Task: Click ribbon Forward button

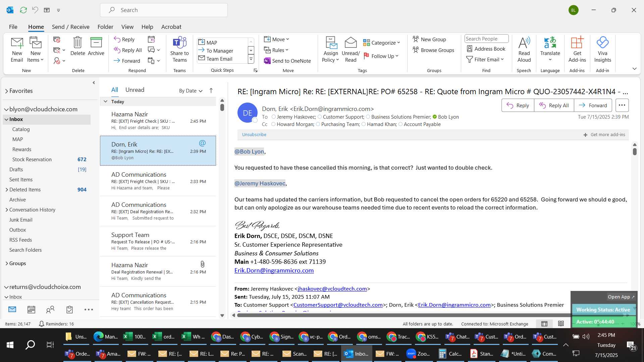Action: point(127,61)
